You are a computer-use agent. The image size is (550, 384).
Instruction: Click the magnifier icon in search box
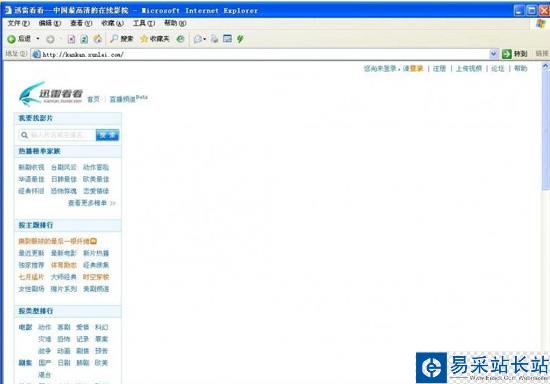[24, 135]
